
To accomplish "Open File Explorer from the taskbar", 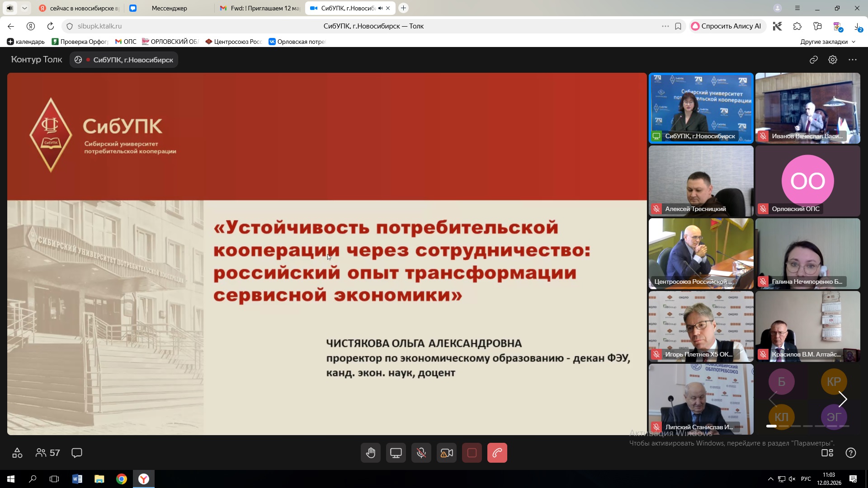I will point(99,479).
